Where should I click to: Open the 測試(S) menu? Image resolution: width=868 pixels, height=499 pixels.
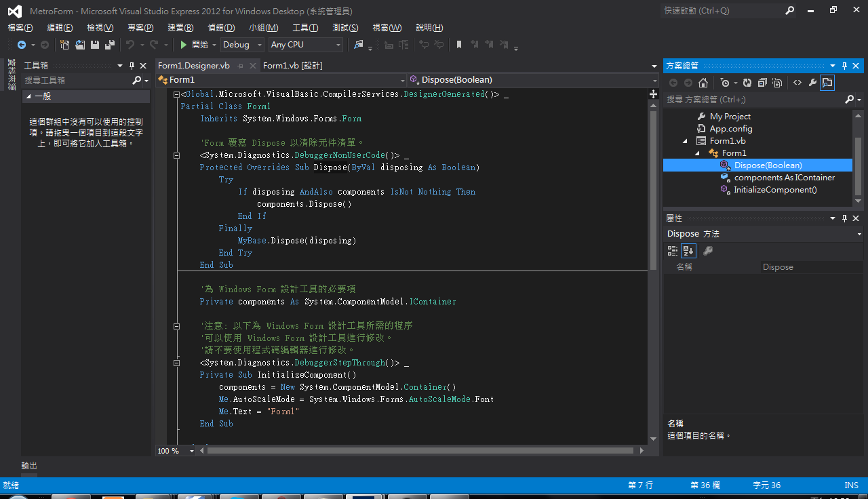pyautogui.click(x=345, y=28)
